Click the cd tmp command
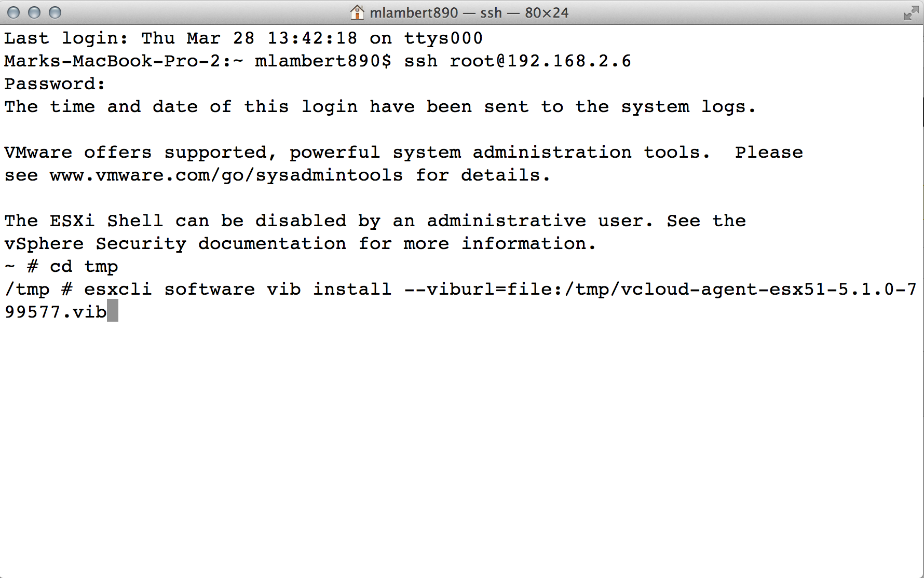924x578 pixels. tap(84, 267)
